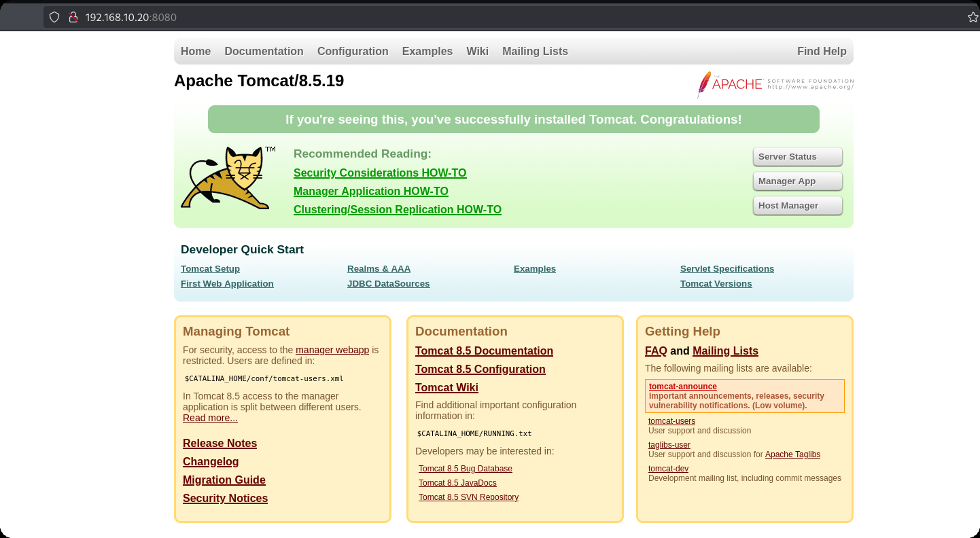This screenshot has height=538, width=980.
Task: Open the Tomcat 8.5 Bug Database link
Action: 465,469
